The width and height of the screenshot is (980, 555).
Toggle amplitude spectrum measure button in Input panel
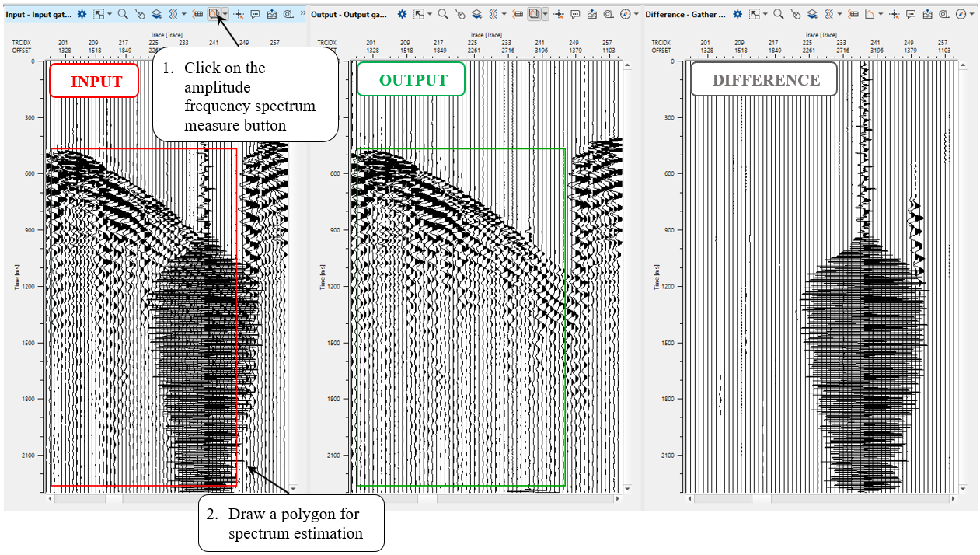coord(214,14)
